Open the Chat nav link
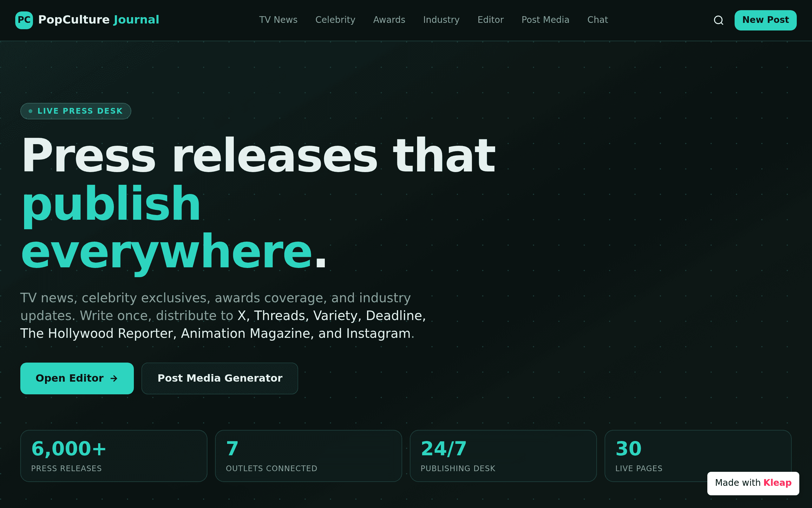This screenshot has width=812, height=508. tap(598, 20)
